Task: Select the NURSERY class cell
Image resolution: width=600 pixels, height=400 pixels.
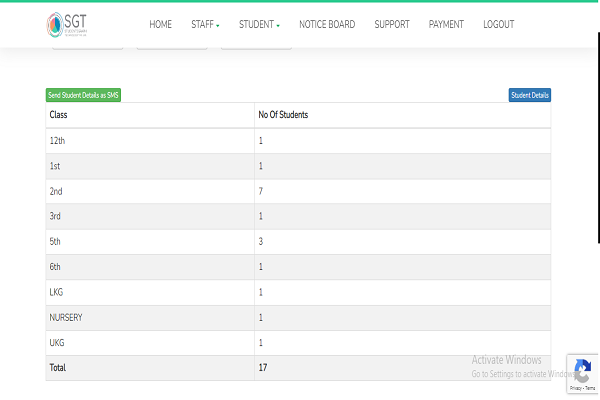Action: point(66,317)
